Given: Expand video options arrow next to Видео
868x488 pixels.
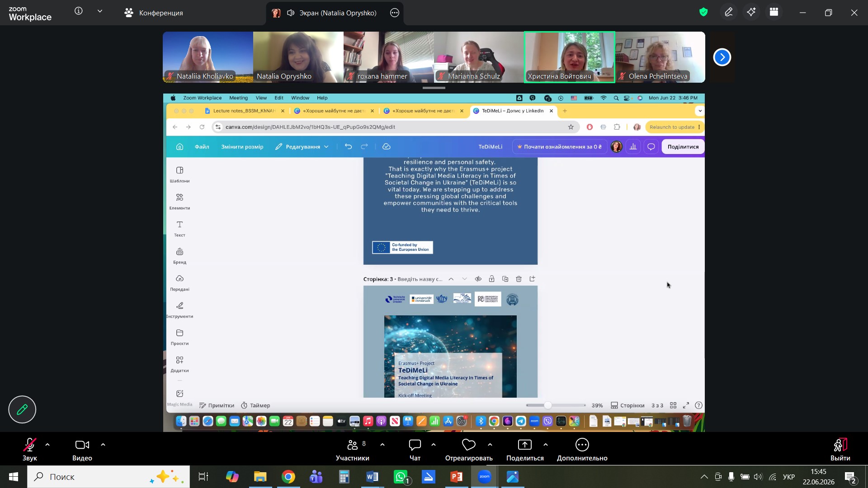Looking at the screenshot, I should (x=103, y=445).
